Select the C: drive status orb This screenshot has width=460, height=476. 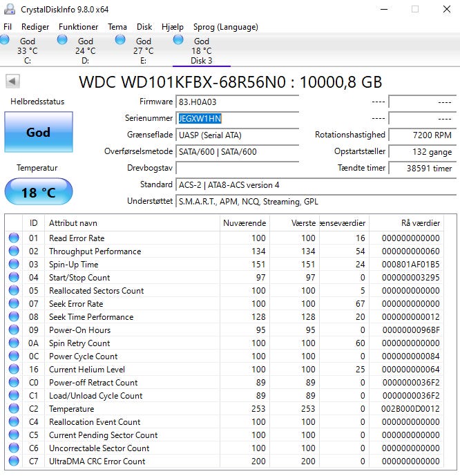(6, 41)
